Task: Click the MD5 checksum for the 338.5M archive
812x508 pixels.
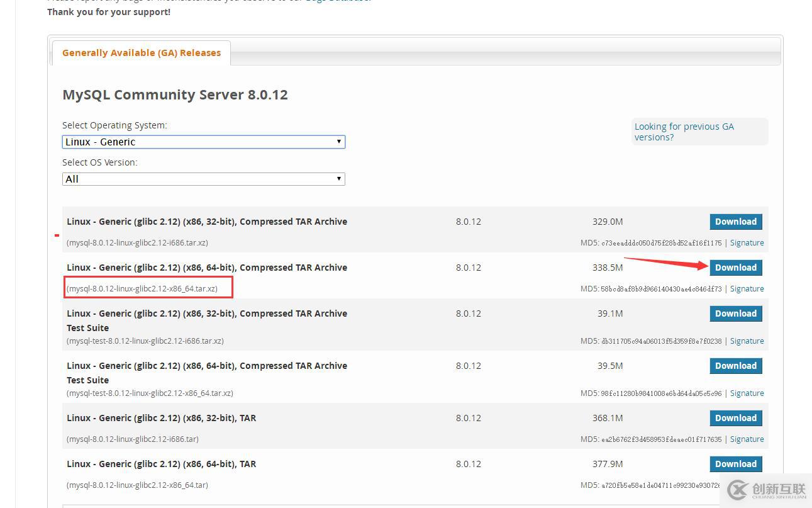Action: click(x=651, y=289)
